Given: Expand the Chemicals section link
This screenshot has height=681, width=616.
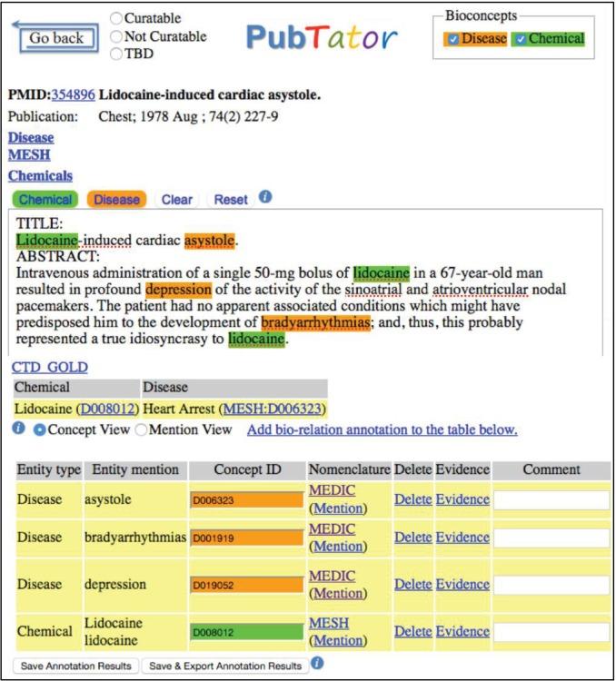Looking at the screenshot, I should 40,175.
